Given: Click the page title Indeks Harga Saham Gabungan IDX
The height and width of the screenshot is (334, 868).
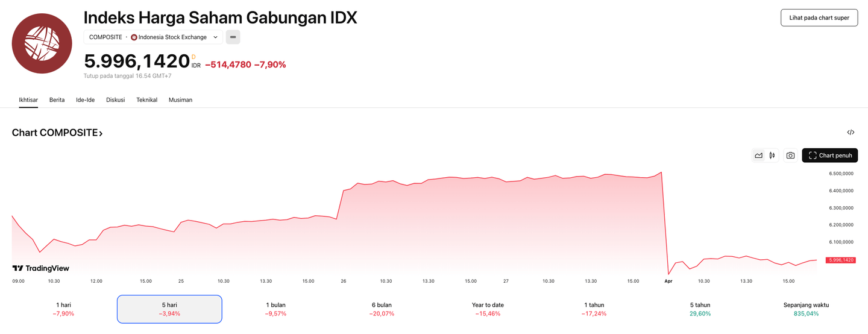Looking at the screenshot, I should click(220, 17).
